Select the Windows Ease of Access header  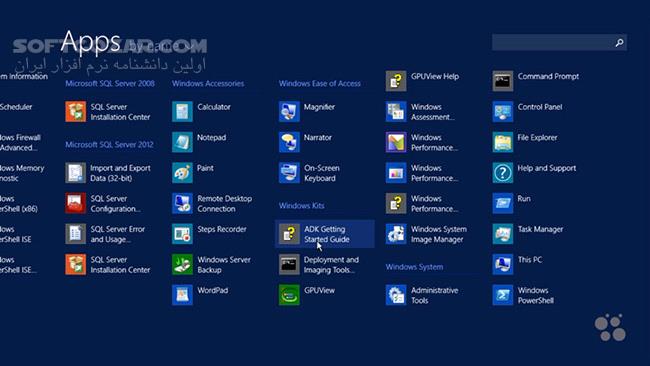[320, 84]
